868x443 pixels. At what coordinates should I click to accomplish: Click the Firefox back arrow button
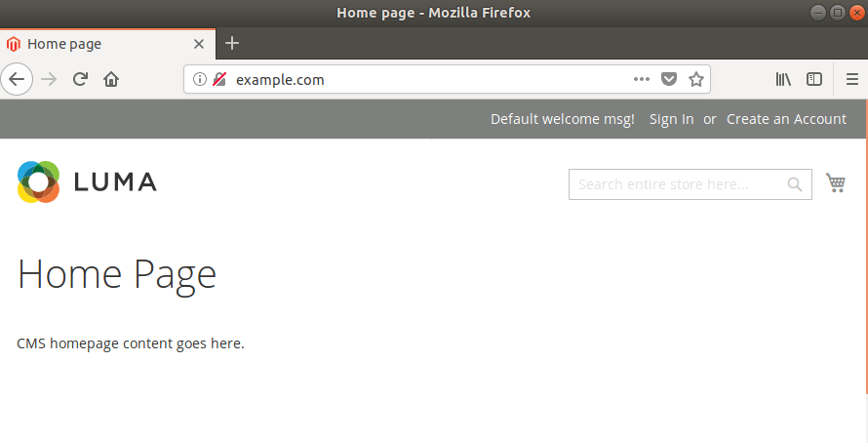17,79
